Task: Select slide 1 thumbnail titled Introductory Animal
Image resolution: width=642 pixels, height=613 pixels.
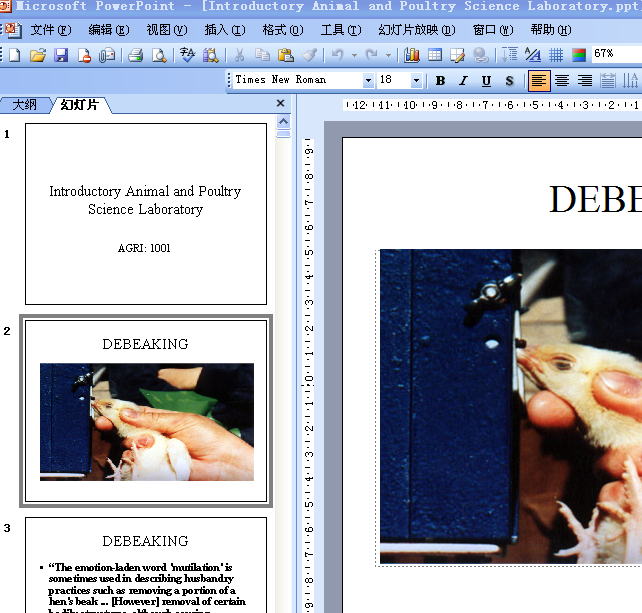Action: [x=146, y=213]
